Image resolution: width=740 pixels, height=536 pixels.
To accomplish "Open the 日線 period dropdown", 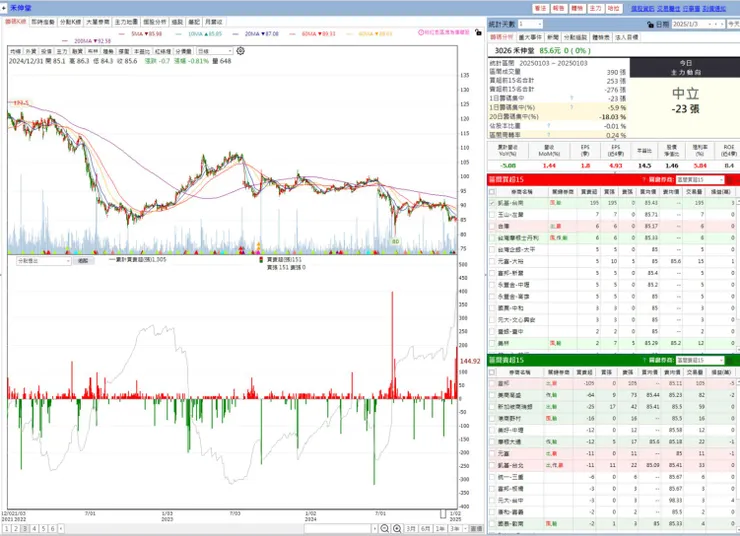I will pyautogui.click(x=215, y=51).
